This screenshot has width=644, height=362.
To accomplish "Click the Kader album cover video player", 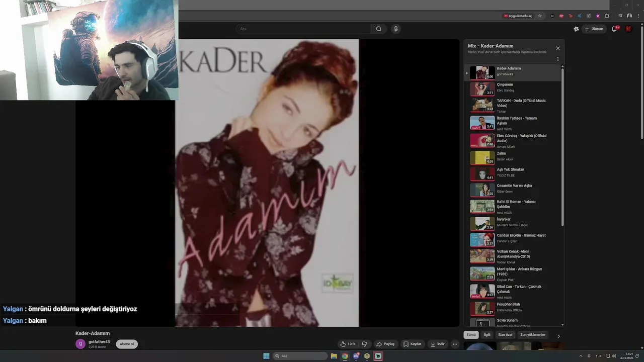I will point(267,183).
